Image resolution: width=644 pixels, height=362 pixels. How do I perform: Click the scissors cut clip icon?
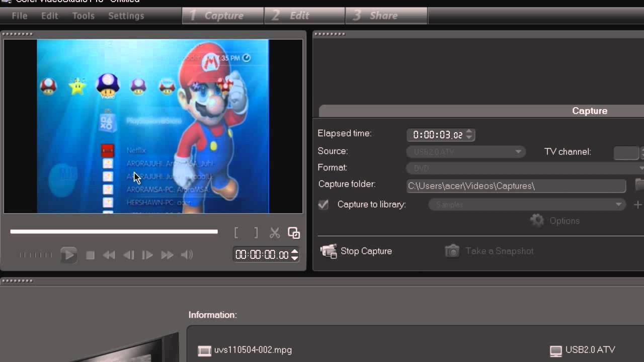click(x=274, y=233)
